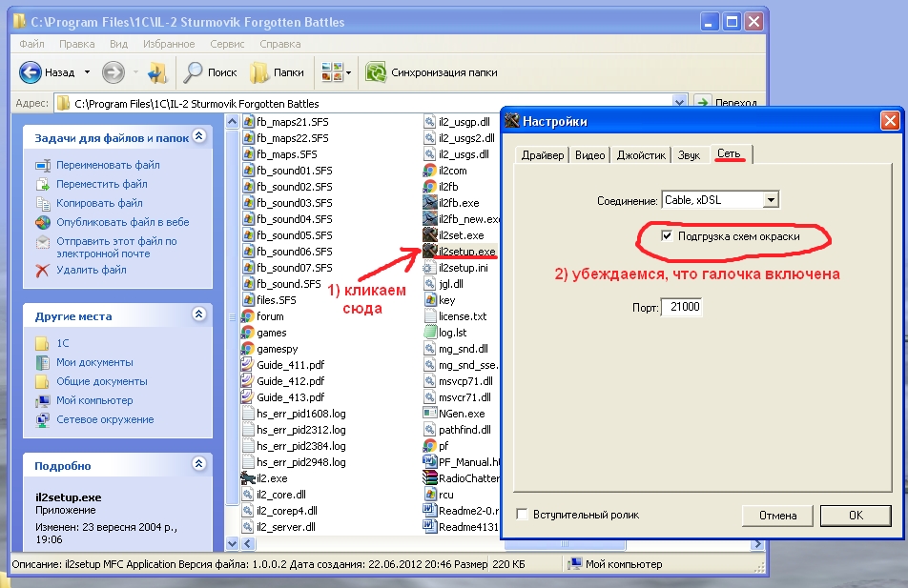
Task: Collapse the 'Подробно' details panel
Action: pos(199,463)
